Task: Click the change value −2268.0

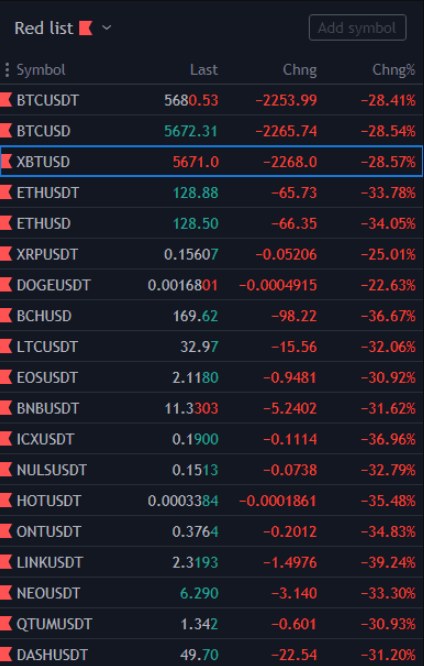Action: point(290,161)
